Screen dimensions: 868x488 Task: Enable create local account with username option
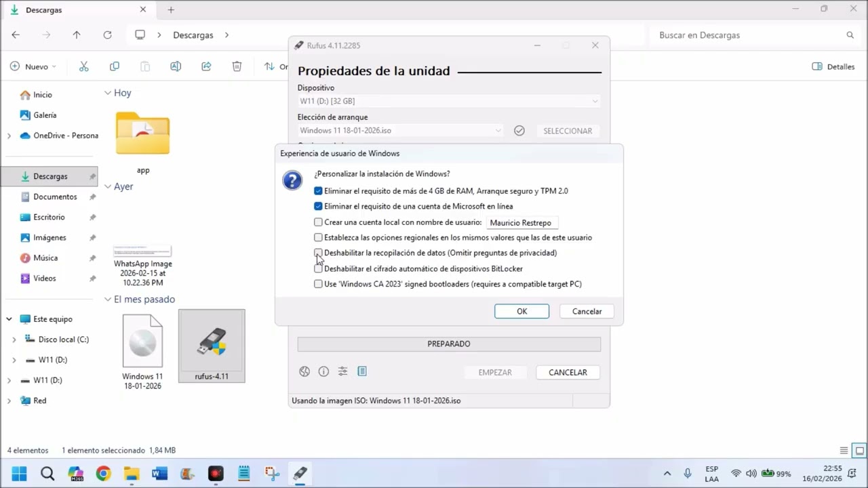point(318,222)
